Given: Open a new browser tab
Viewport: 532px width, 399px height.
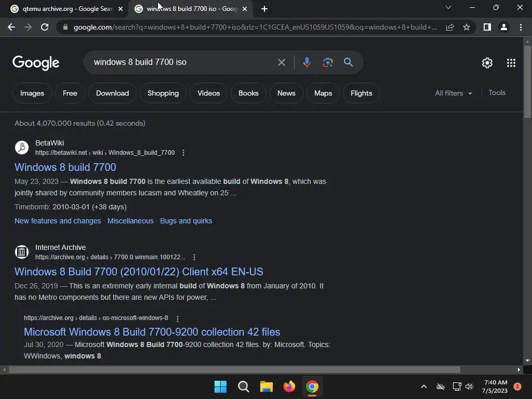Looking at the screenshot, I should (264, 9).
